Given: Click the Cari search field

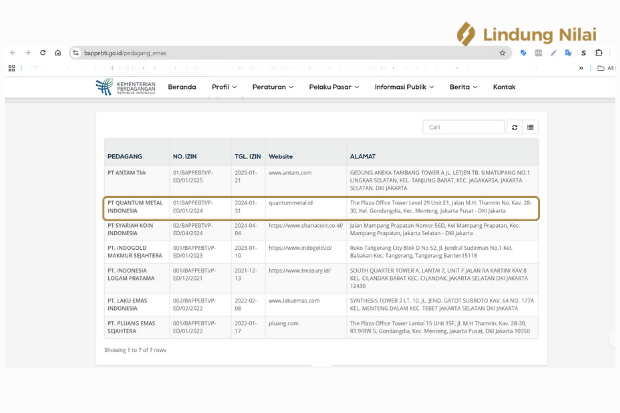Looking at the screenshot, I should [463, 127].
